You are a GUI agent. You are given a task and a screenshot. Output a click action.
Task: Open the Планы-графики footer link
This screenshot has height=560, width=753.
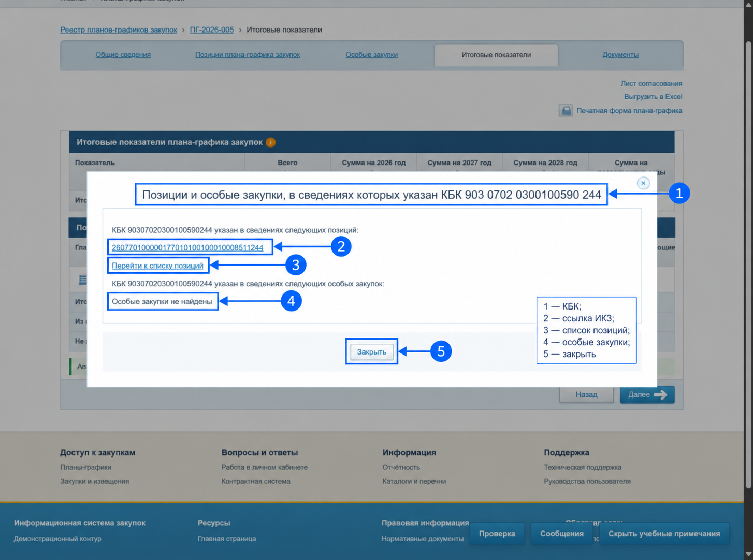(x=86, y=467)
